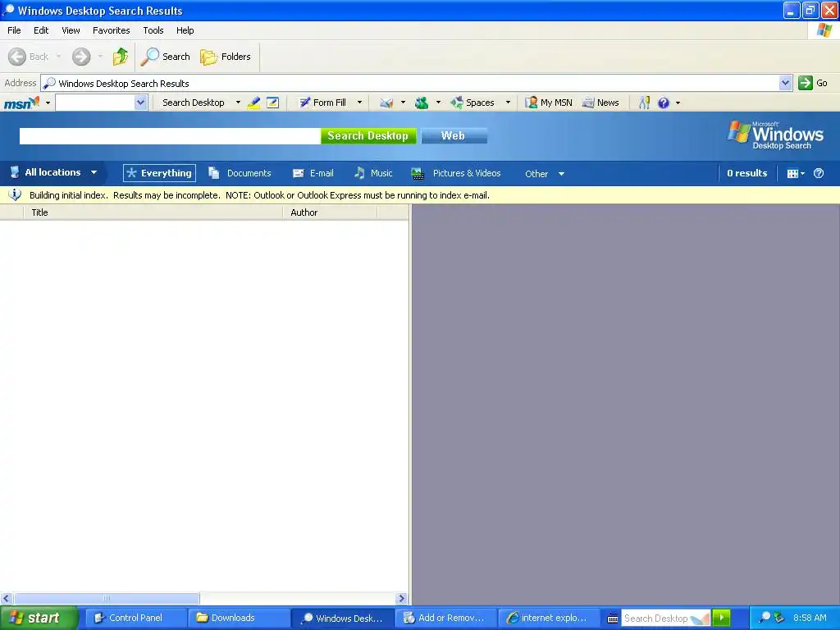Viewport: 840px width, 630px height.
Task: Open the Spaces dropdown arrow
Action: pos(508,103)
